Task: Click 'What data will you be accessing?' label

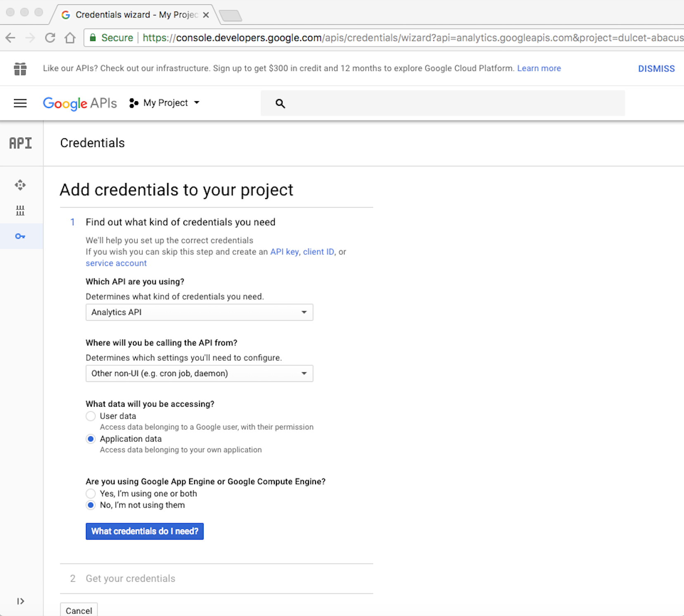Action: (150, 404)
